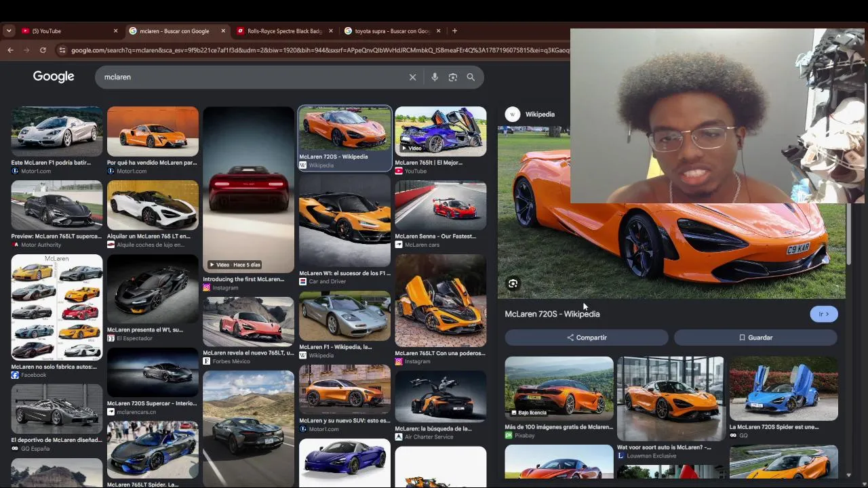
Task: Open the black 'McLaren presenta el W1' thumbnail
Action: [x=153, y=289]
